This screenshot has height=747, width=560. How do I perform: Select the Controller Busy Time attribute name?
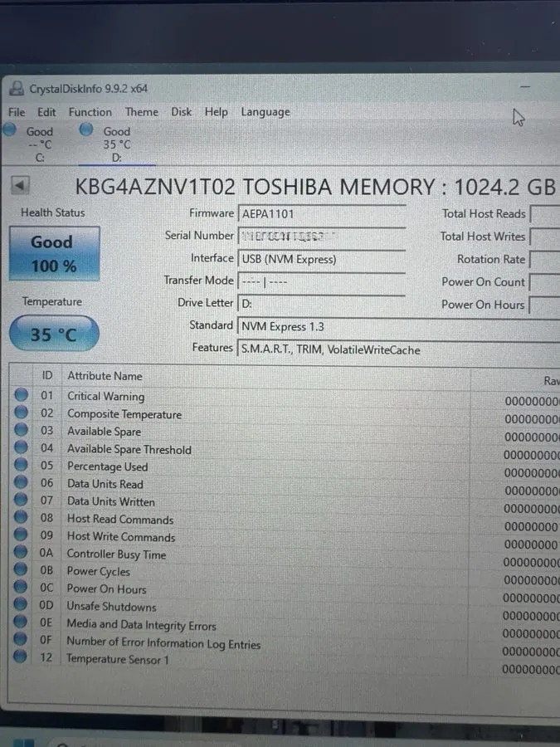pyautogui.click(x=116, y=554)
